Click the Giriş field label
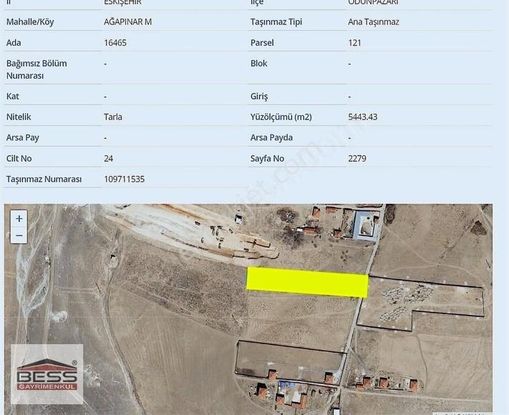Screen dimensions: 509x415 259,96
